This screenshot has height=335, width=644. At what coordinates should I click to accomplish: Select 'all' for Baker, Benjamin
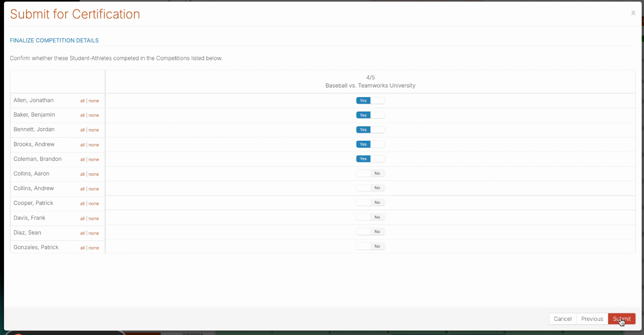point(82,115)
